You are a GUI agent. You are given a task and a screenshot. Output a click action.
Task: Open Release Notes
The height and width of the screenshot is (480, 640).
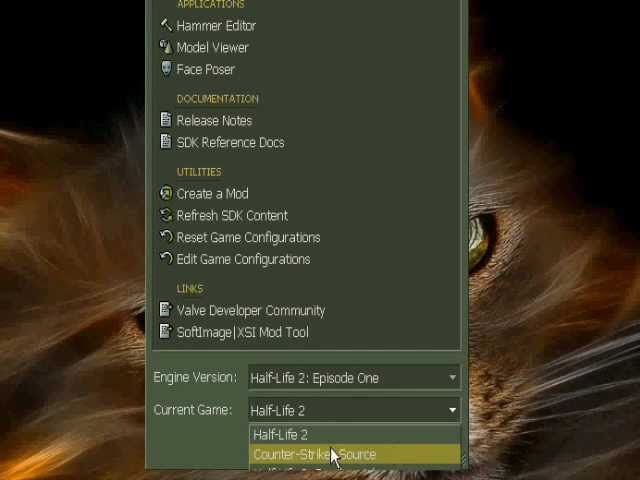click(x=214, y=120)
